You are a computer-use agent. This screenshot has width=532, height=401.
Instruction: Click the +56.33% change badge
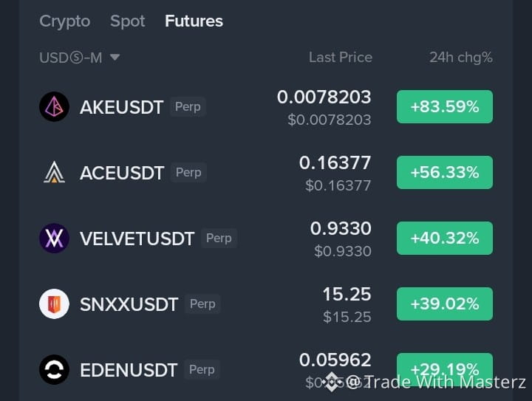(445, 172)
